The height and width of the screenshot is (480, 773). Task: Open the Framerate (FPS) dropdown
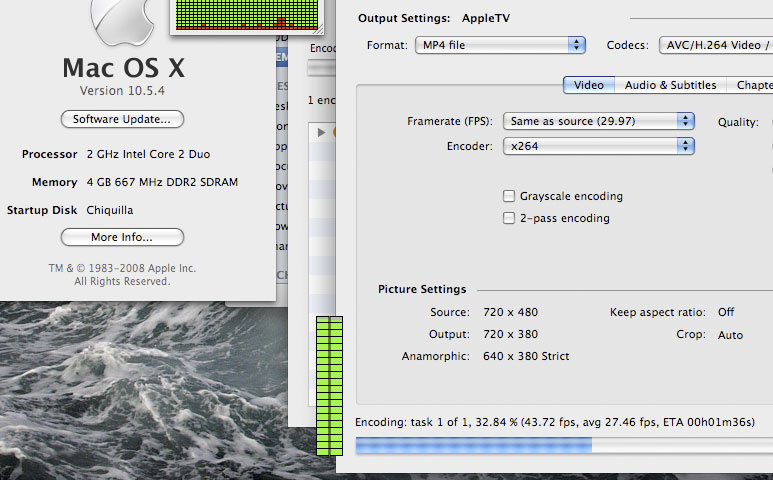click(x=598, y=121)
